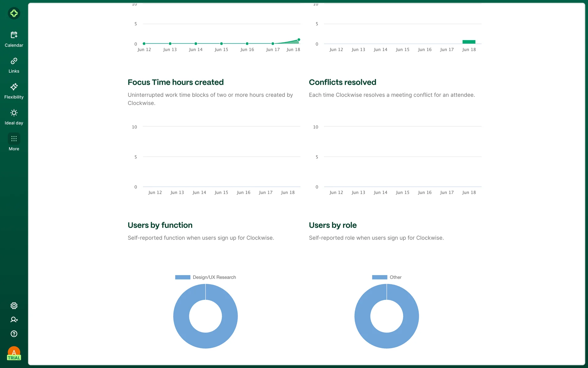Open the More menu grid icon
This screenshot has width=588, height=368.
click(x=14, y=139)
